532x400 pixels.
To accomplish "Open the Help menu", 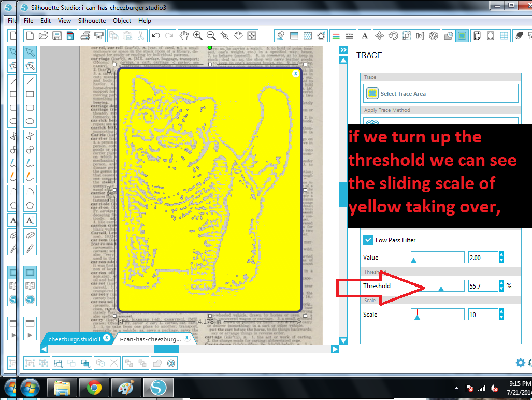I will 145,21.
